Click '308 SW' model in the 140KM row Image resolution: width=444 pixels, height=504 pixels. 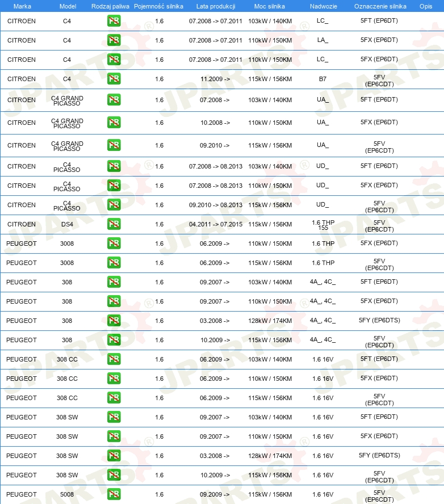(67, 417)
